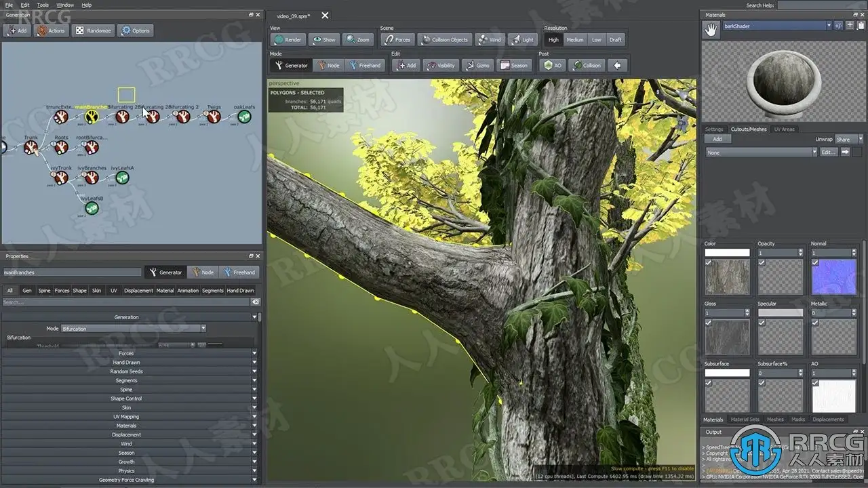Click the Season button in the Edit toolbar
Image resolution: width=868 pixels, height=488 pixels.
click(513, 65)
